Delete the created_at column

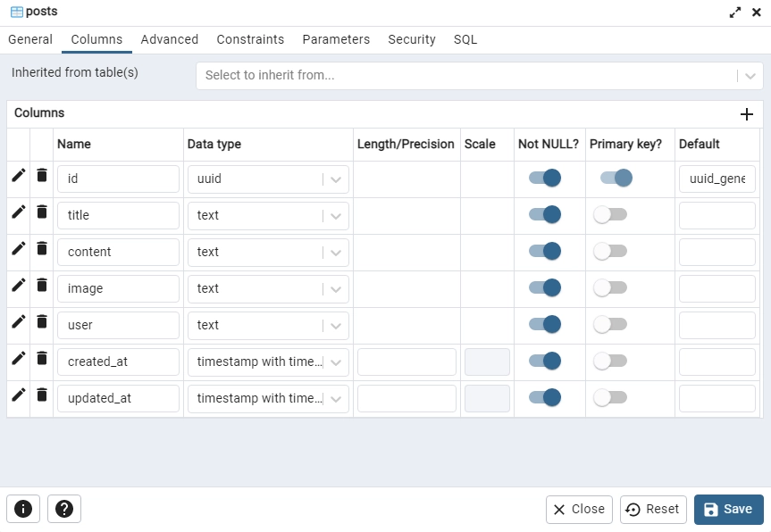[x=42, y=359]
